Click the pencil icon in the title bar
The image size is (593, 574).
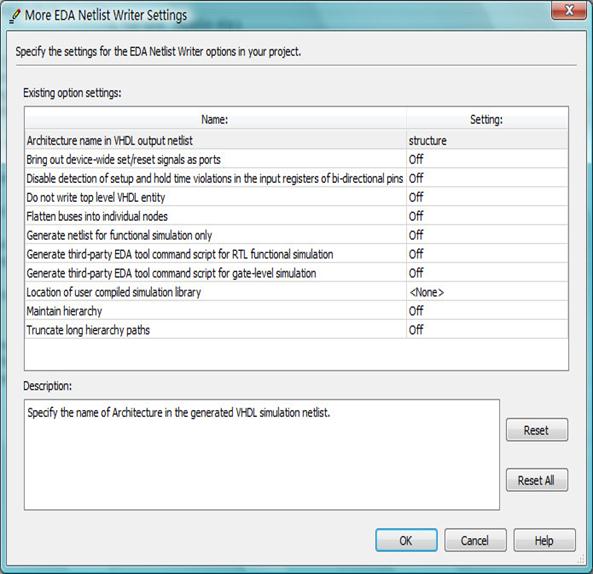point(15,16)
